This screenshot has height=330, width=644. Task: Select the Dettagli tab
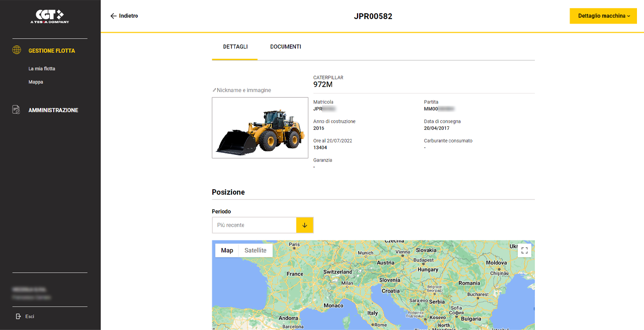tap(235, 47)
